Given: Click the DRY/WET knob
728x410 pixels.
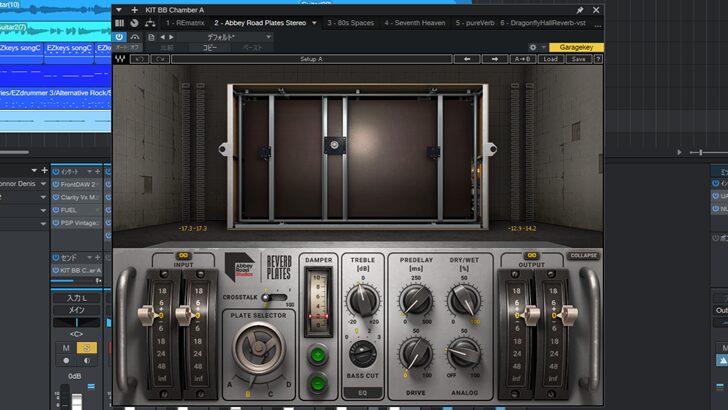Looking at the screenshot, I should pos(464,300).
